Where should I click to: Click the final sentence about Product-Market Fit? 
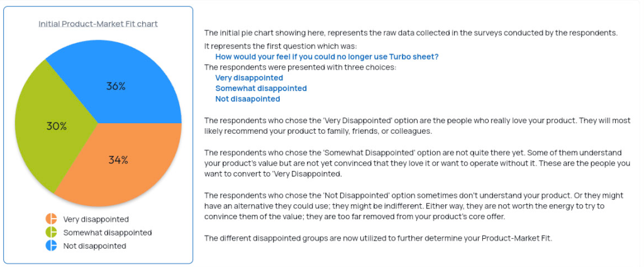coord(378,238)
